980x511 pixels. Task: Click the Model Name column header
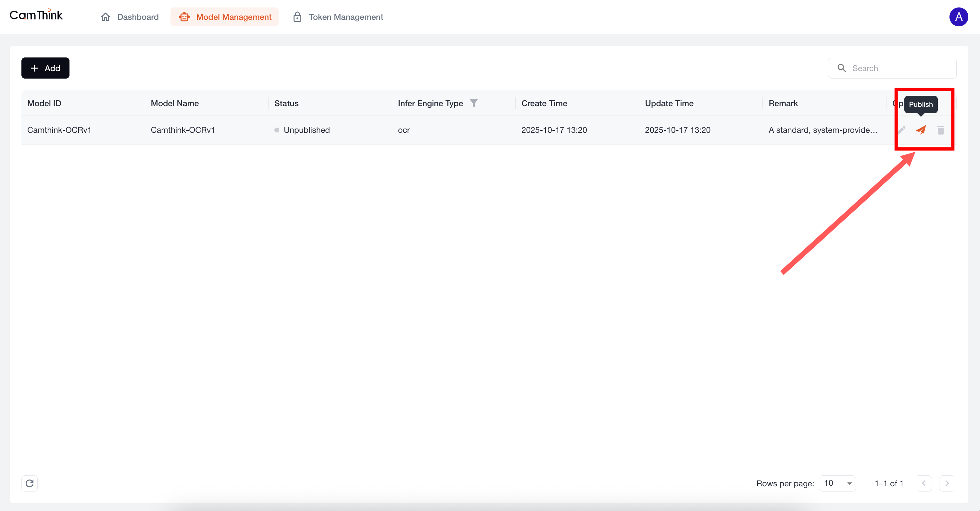175,104
